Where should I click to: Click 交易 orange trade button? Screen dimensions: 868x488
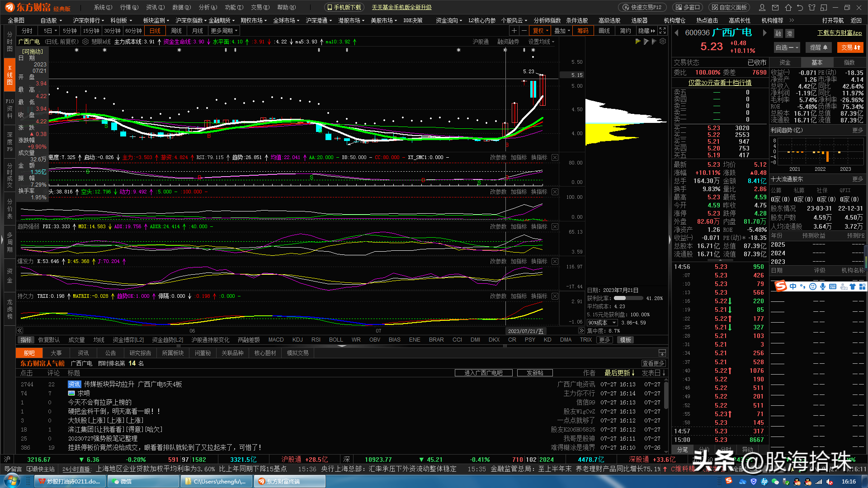tap(850, 47)
